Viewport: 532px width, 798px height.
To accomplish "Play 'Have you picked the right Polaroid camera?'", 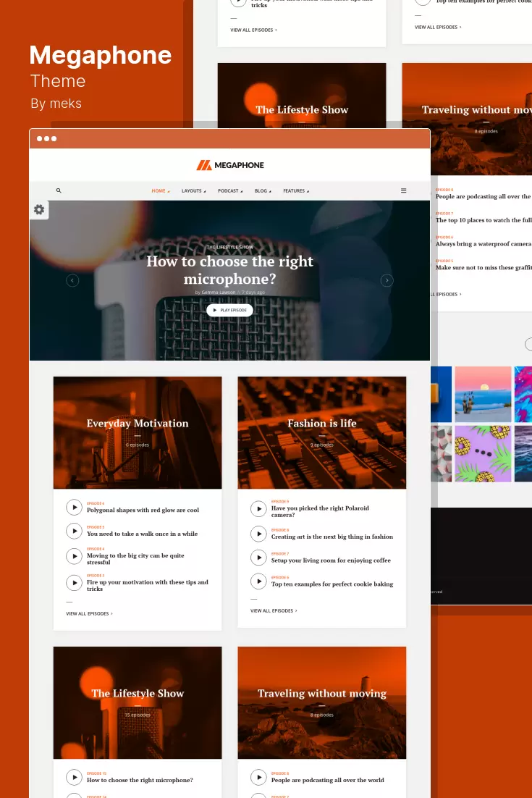I will pos(259,509).
